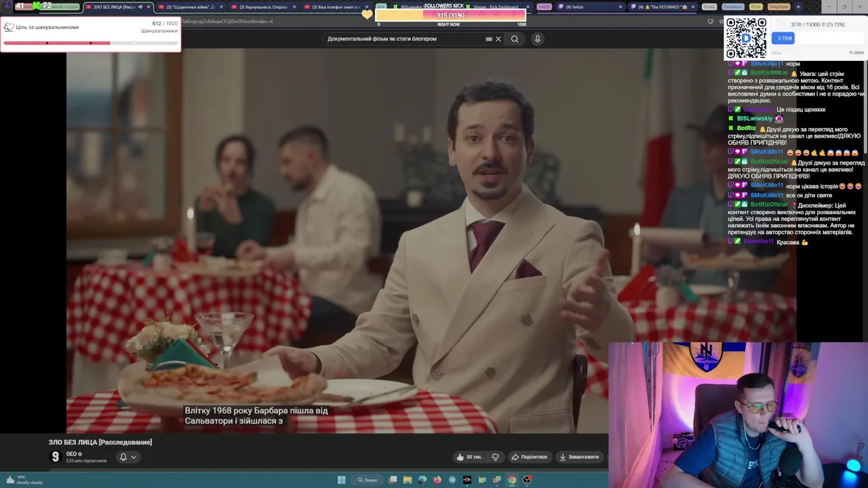This screenshot has height=488, width=868.
Task: Open GEO channel name link
Action: [71, 454]
